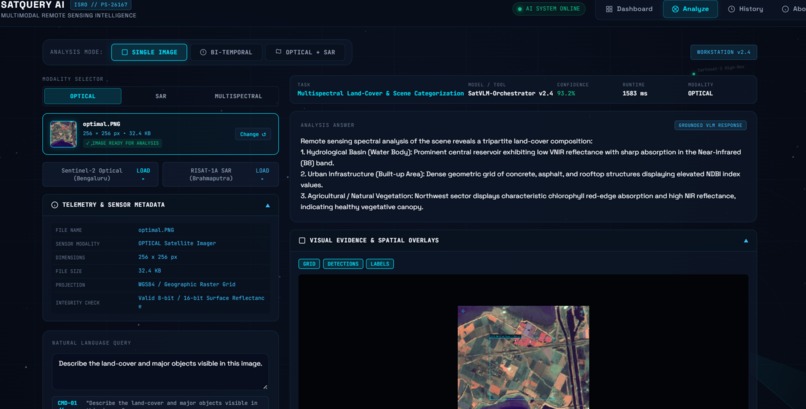Click the 'Image Ready For Analysis' status label
Viewport: 806px width, 409px height.
coord(122,143)
